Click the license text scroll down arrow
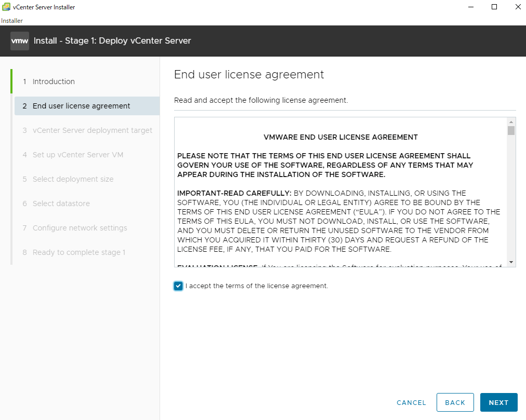This screenshot has height=420, width=526. pyautogui.click(x=511, y=262)
